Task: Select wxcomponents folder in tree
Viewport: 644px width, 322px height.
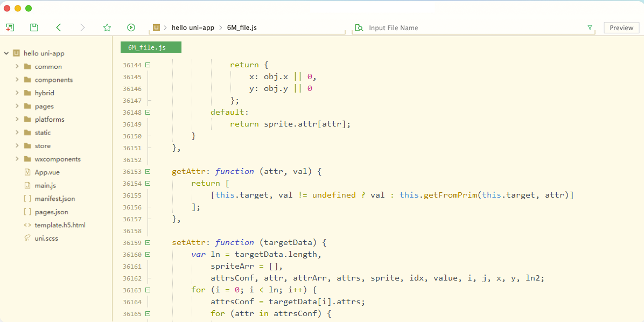Action: (58, 159)
